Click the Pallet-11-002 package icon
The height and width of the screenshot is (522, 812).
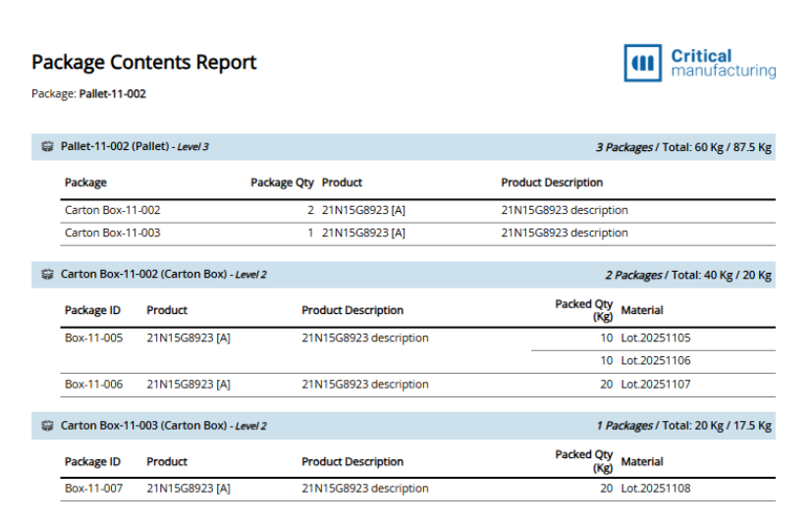[47, 147]
